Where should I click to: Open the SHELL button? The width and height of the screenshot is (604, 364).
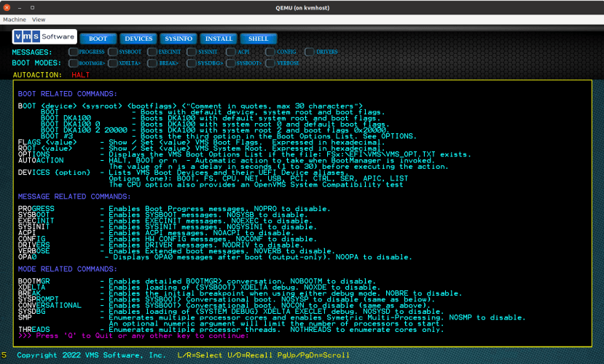click(x=259, y=39)
